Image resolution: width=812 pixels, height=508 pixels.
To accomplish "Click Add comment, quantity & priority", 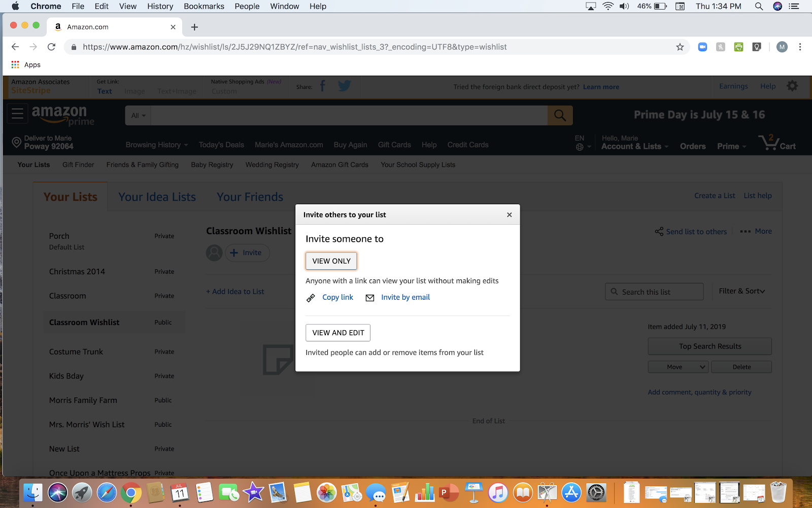I will coord(699,392).
